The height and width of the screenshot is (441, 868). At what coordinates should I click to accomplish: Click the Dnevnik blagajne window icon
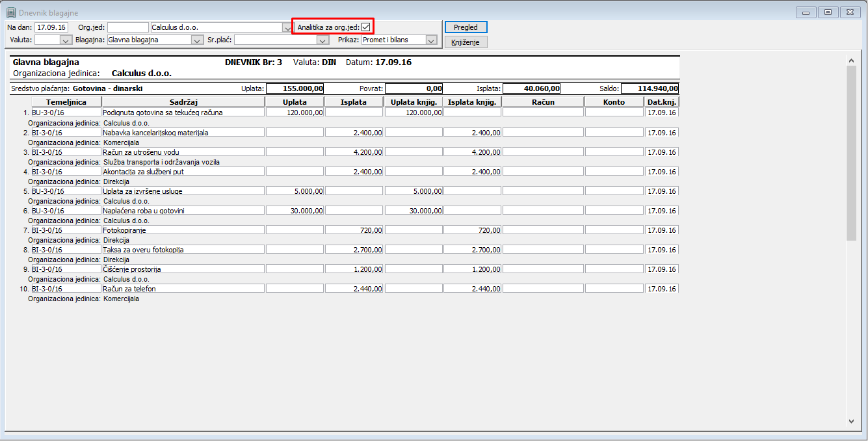pyautogui.click(x=11, y=12)
